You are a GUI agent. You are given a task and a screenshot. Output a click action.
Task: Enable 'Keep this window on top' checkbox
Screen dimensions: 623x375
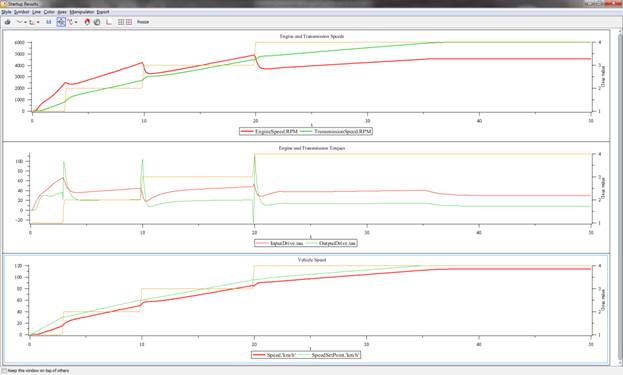pyautogui.click(x=4, y=371)
